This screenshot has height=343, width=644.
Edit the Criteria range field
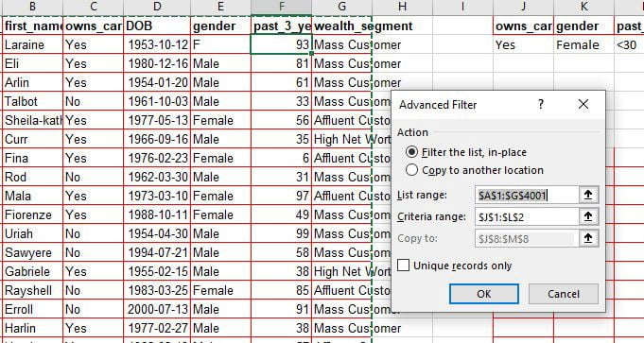[527, 216]
